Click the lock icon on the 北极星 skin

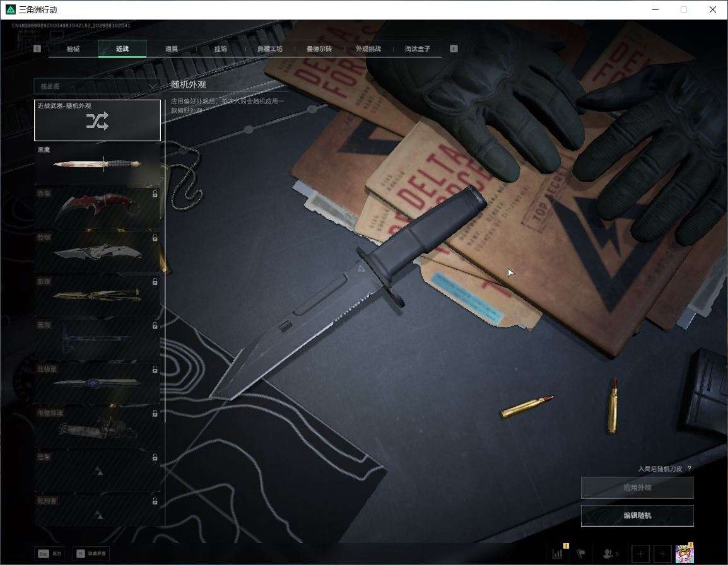click(155, 370)
